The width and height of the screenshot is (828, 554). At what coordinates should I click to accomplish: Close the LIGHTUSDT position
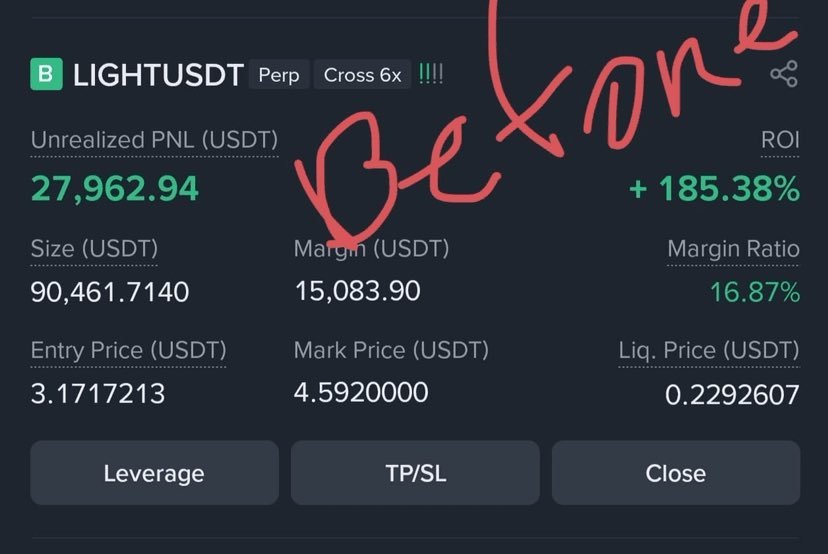click(x=675, y=473)
